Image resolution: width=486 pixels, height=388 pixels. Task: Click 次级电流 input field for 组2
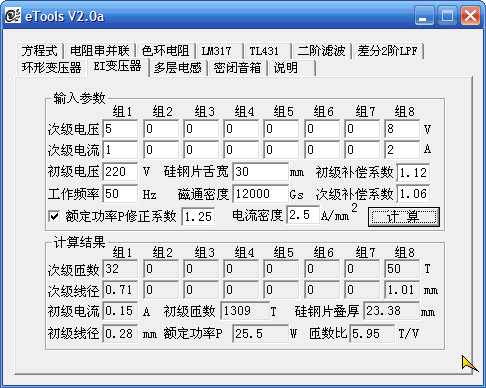coord(161,150)
